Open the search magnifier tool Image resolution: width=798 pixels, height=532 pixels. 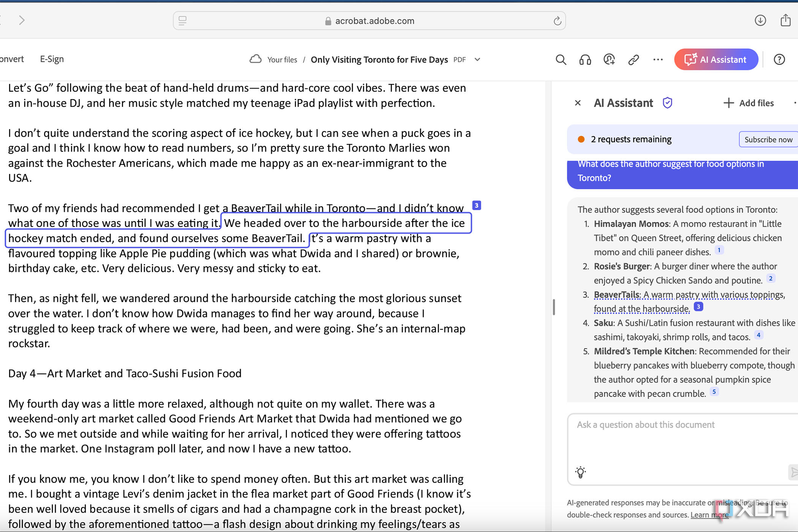pyautogui.click(x=561, y=60)
